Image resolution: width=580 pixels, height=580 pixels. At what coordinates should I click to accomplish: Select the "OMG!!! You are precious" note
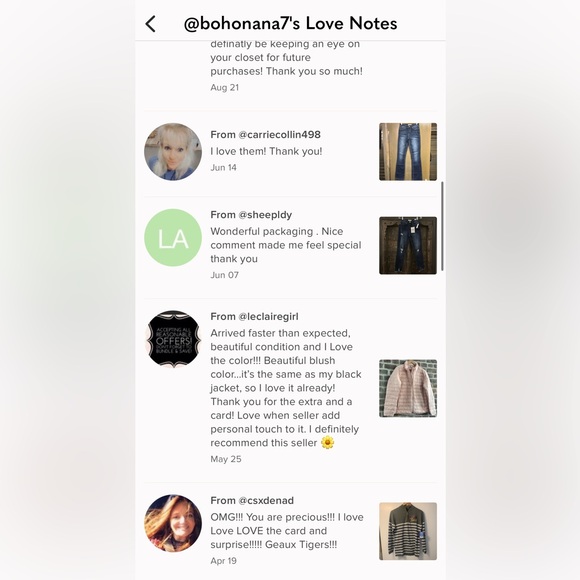pyautogui.click(x=287, y=531)
